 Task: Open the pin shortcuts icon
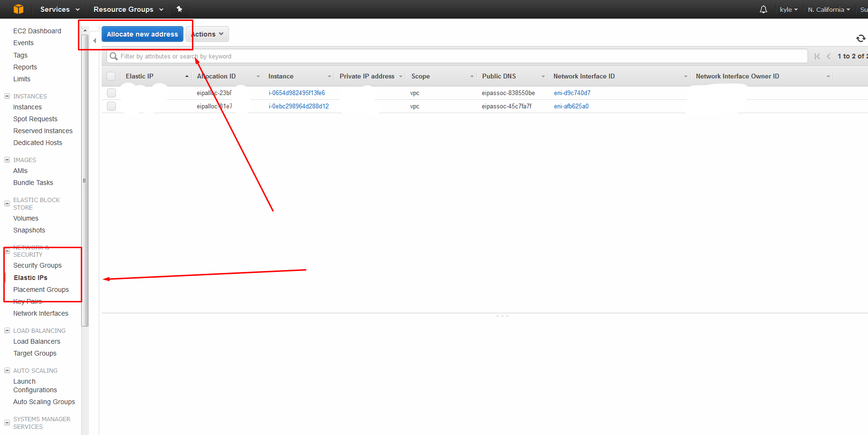[180, 9]
